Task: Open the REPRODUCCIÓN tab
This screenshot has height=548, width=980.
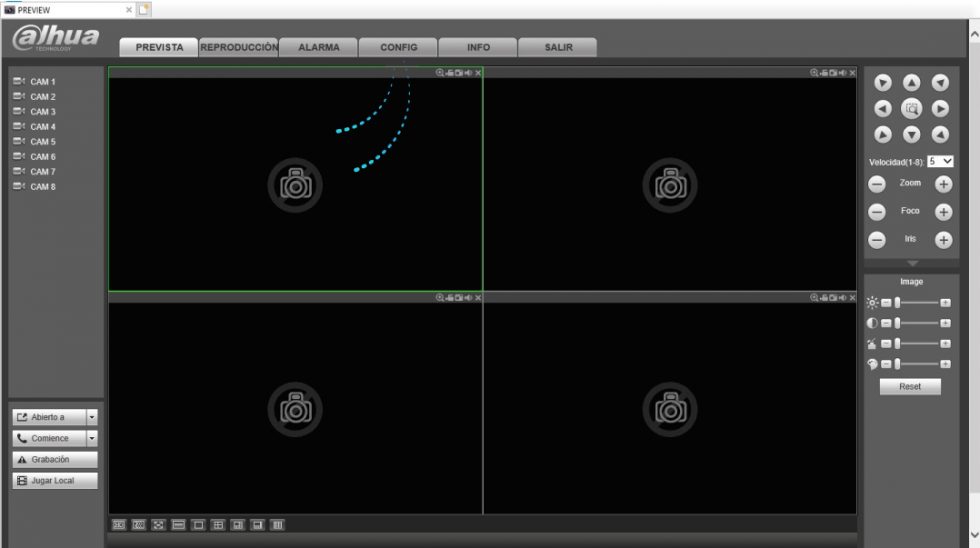Action: pos(239,47)
